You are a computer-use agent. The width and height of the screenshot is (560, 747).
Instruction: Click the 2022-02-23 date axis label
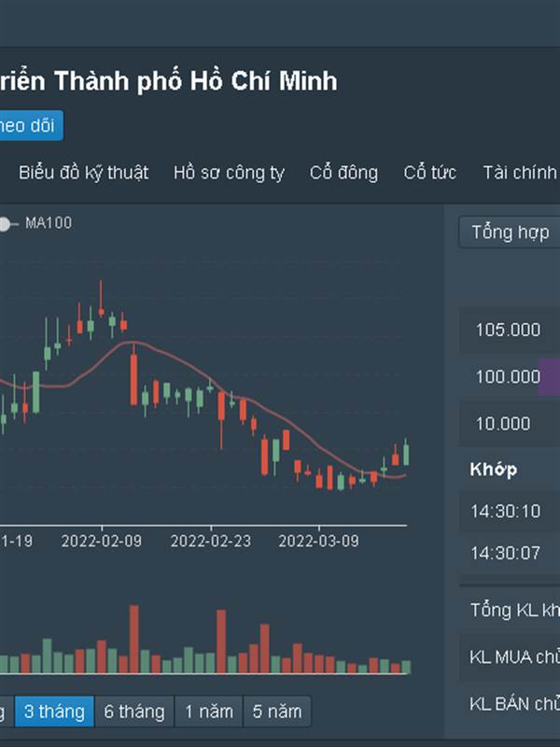coord(212,541)
